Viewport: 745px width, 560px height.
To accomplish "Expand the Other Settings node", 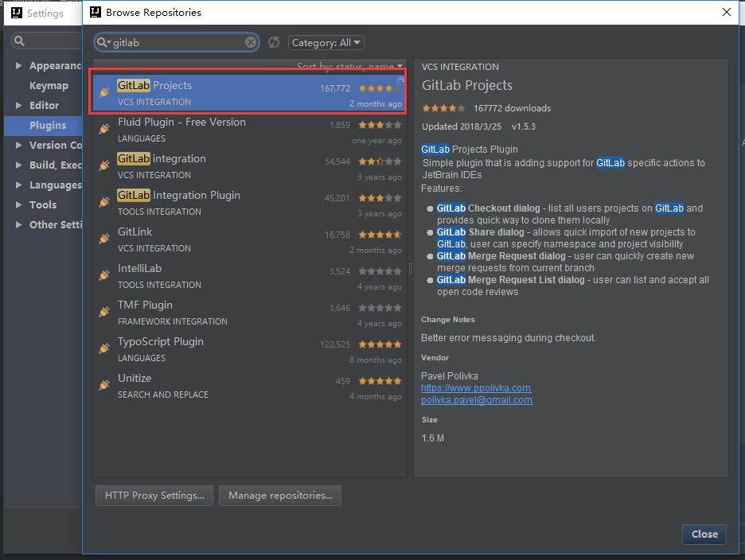I will click(x=18, y=224).
